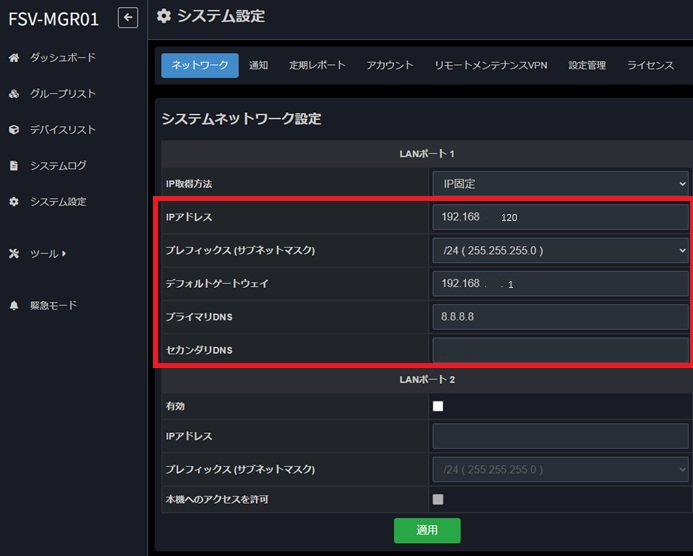Switch to the リモートメンテナンスVPN tab
The image size is (693, 556).
[491, 65]
